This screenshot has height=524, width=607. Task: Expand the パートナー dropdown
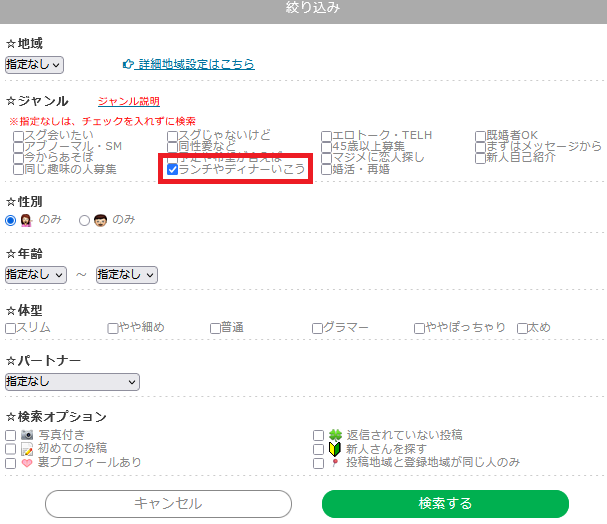[72, 381]
